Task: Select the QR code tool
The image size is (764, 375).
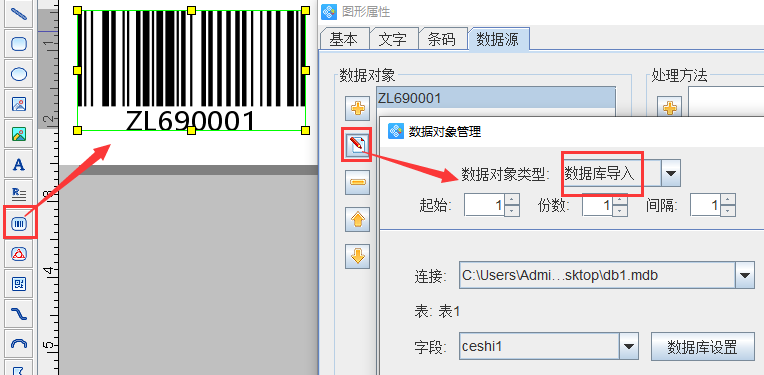Action: 19,284
